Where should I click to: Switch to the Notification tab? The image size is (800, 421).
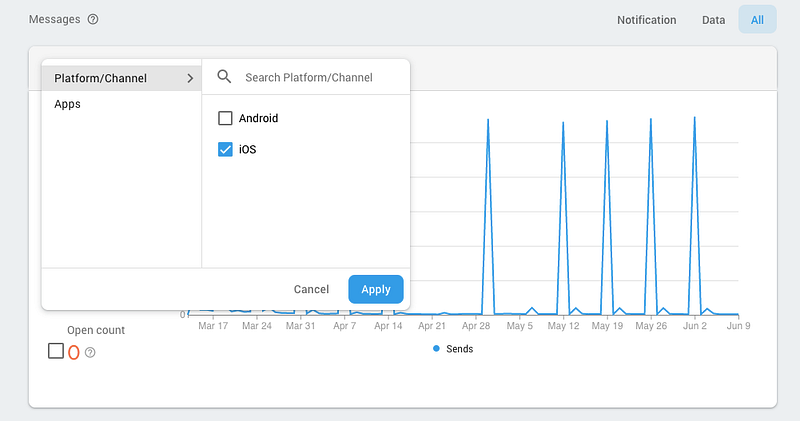[x=646, y=20]
